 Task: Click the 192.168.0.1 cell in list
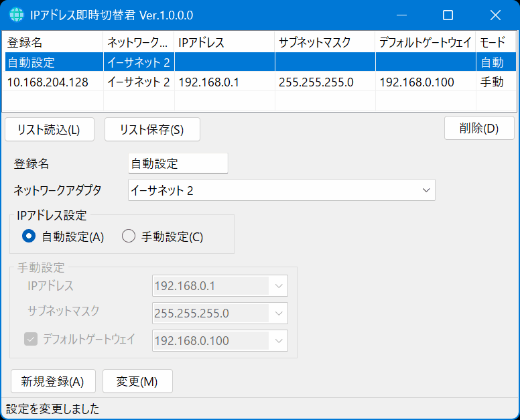point(224,82)
